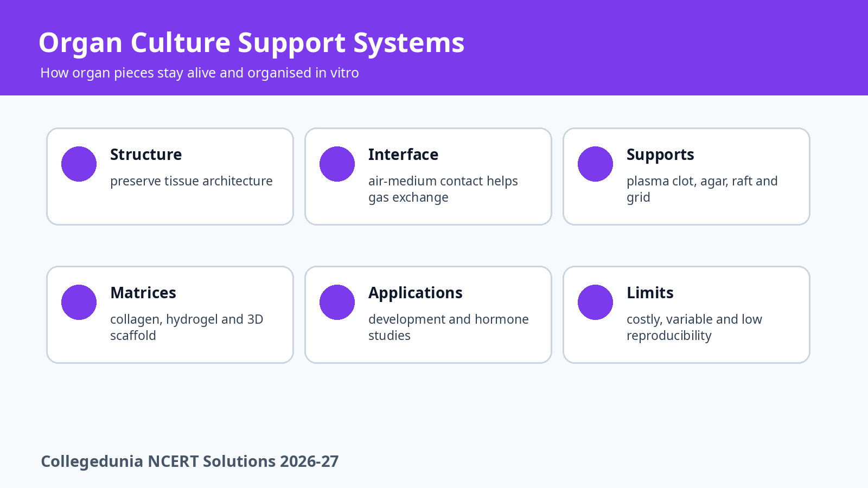This screenshot has height=488, width=868.
Task: Click the purple circle beside Limits
Action: coord(595,302)
